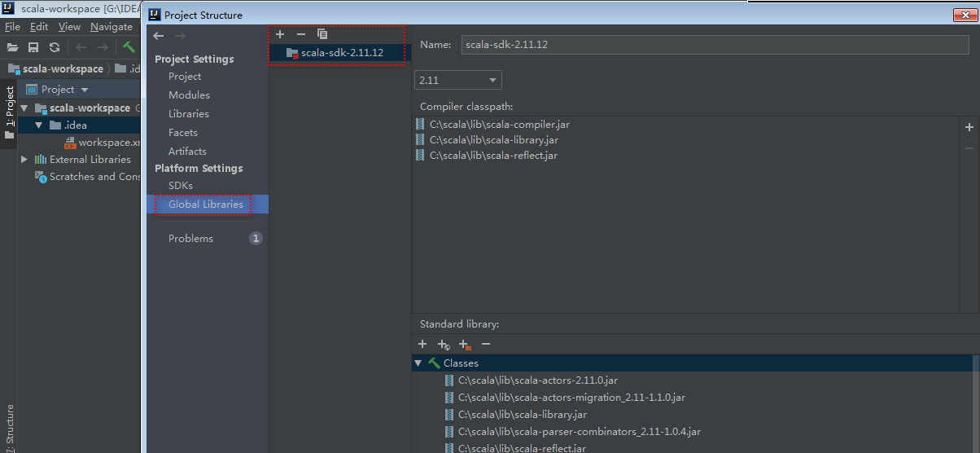Open the 1: Project tool window tab
The height and width of the screenshot is (453, 980).
pos(10,112)
